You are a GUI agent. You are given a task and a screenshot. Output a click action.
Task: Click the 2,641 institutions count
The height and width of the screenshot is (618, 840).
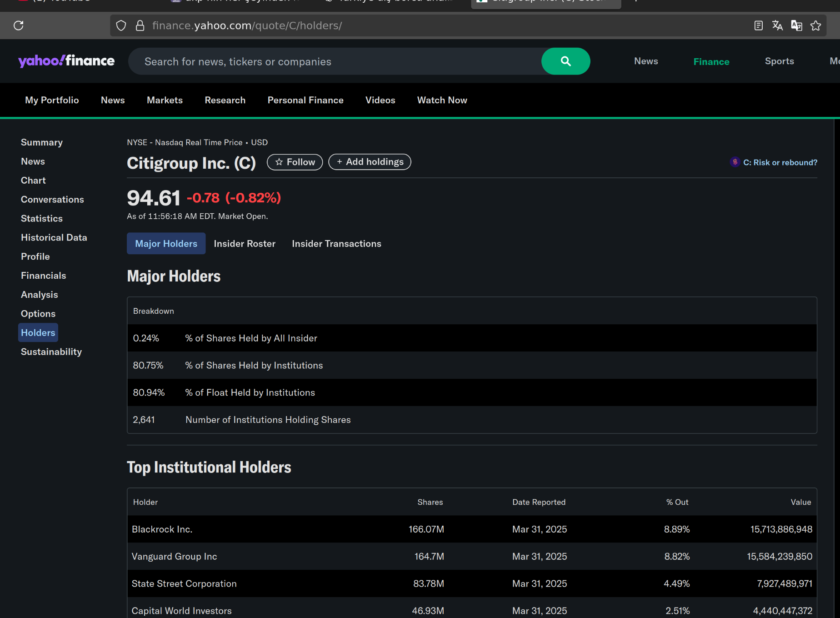144,420
